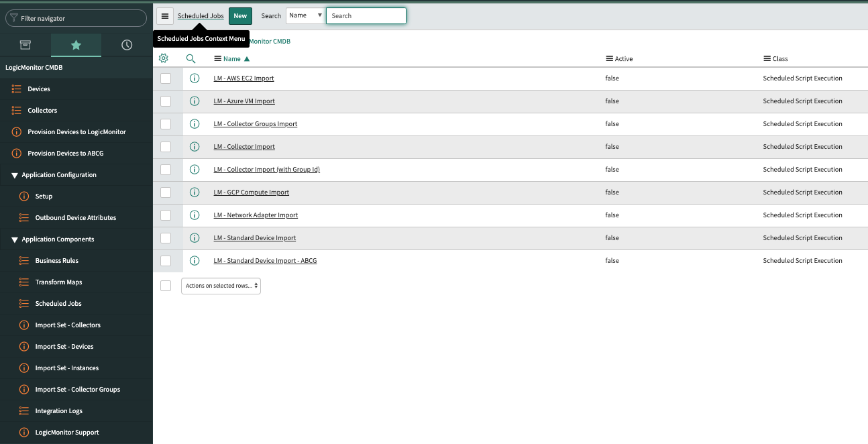Click the New button
The width and height of the screenshot is (868, 444).
(240, 16)
